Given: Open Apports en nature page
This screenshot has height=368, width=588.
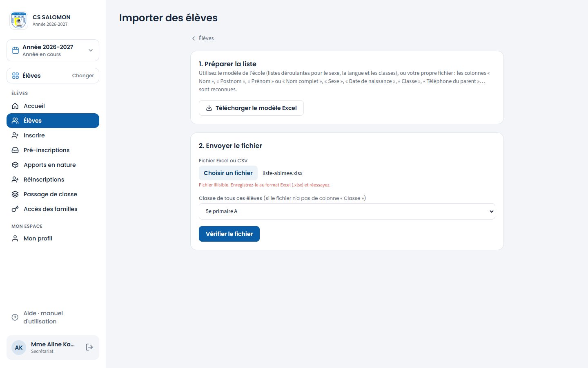Looking at the screenshot, I should [x=53, y=165].
